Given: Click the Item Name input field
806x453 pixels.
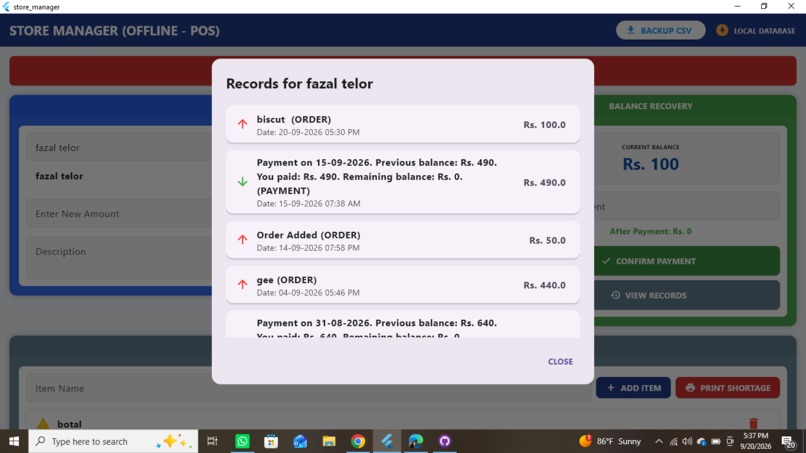Looking at the screenshot, I should pyautogui.click(x=308, y=388).
